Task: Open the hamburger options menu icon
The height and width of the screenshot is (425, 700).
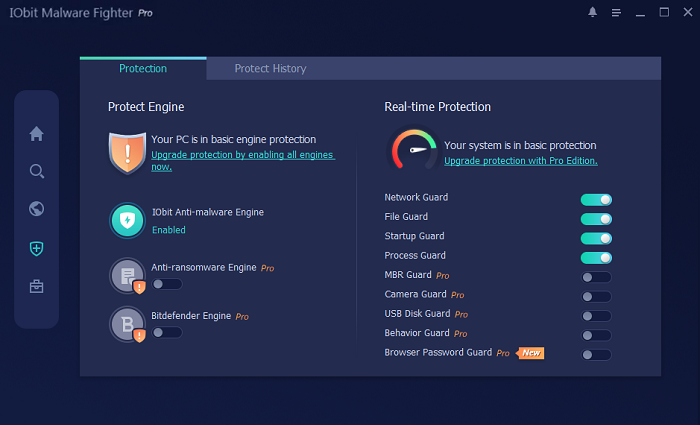Action: click(x=616, y=13)
